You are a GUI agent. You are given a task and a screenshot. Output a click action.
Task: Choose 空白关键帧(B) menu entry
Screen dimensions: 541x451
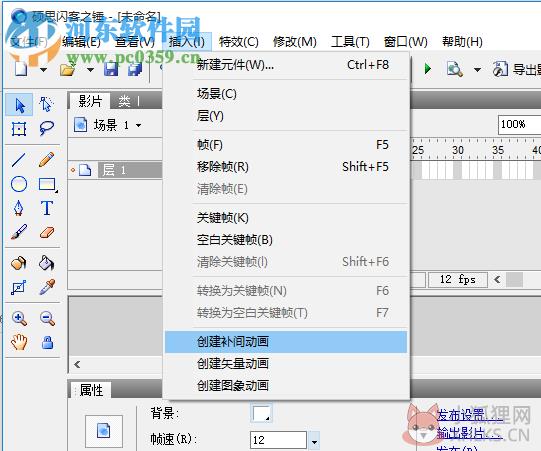point(287,240)
